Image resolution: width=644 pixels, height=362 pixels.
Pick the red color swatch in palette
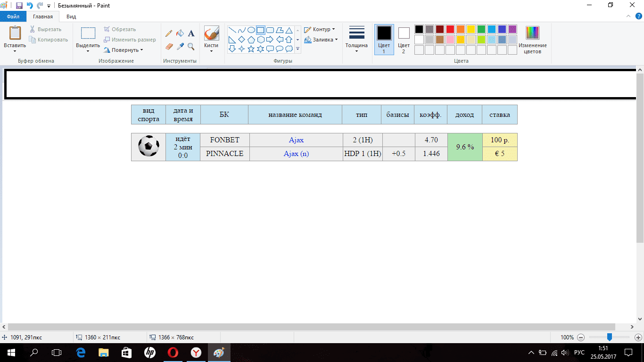tap(450, 29)
